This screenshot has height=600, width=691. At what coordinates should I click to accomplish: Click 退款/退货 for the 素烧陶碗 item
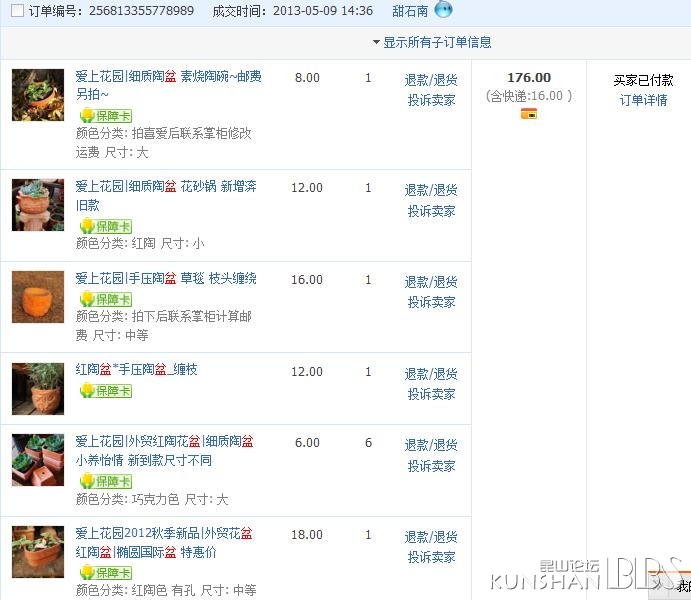tap(431, 80)
